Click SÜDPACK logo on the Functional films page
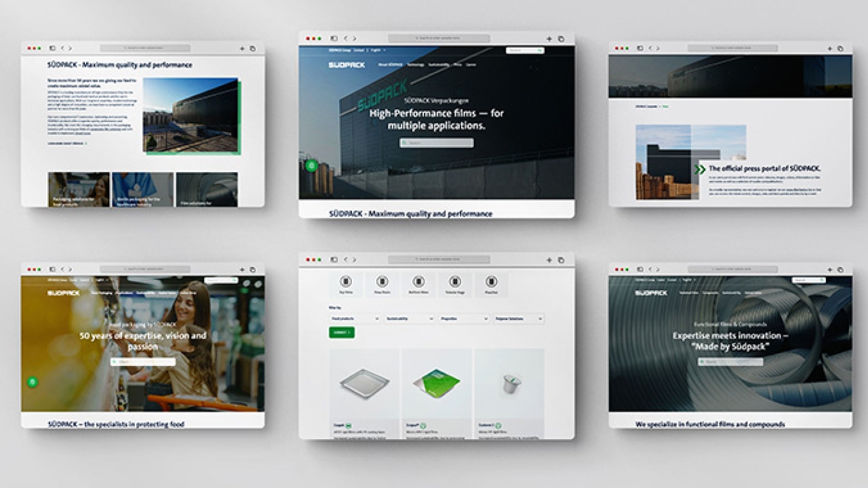The image size is (868, 488). click(x=652, y=293)
